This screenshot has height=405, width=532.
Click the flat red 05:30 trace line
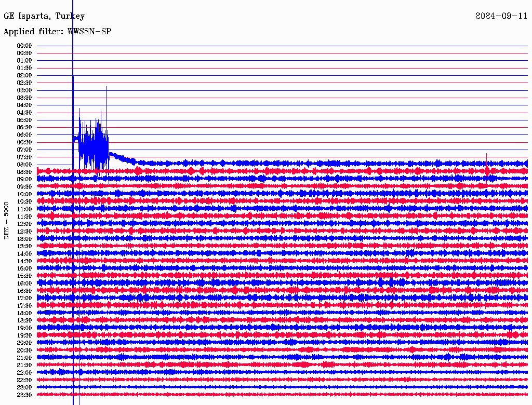point(282,128)
